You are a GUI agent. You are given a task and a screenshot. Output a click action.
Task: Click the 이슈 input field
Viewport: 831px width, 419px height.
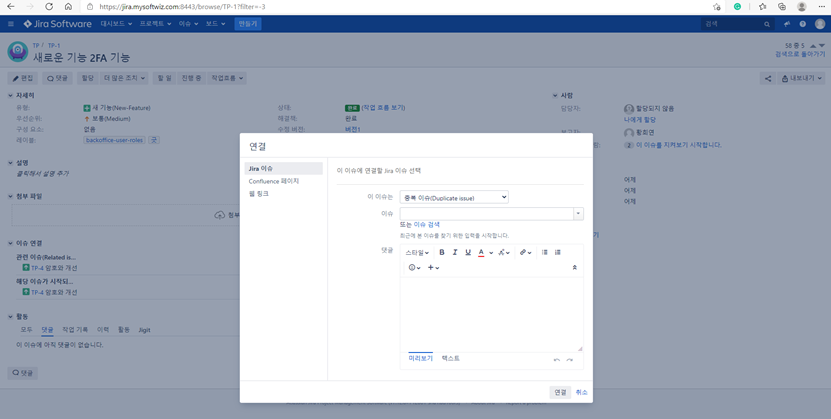(487, 213)
